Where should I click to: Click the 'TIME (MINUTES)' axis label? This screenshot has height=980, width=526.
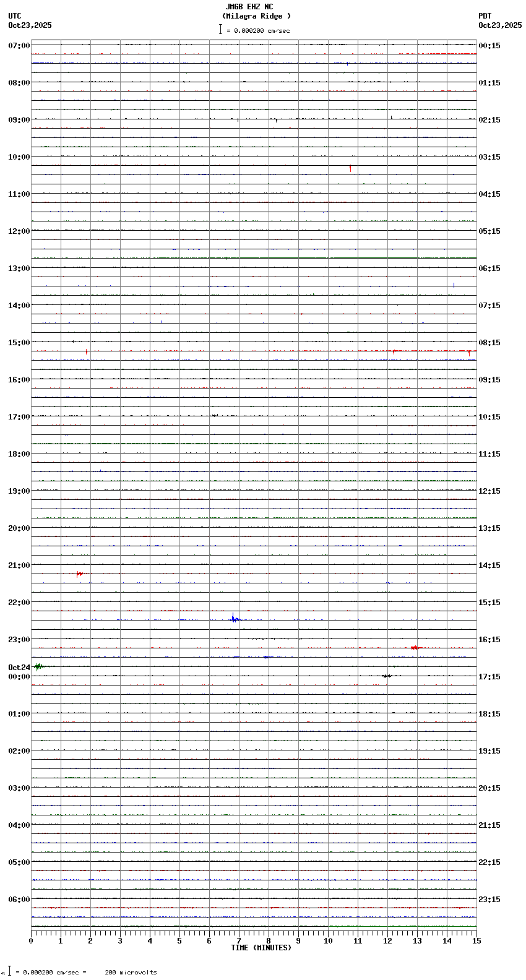point(261,948)
